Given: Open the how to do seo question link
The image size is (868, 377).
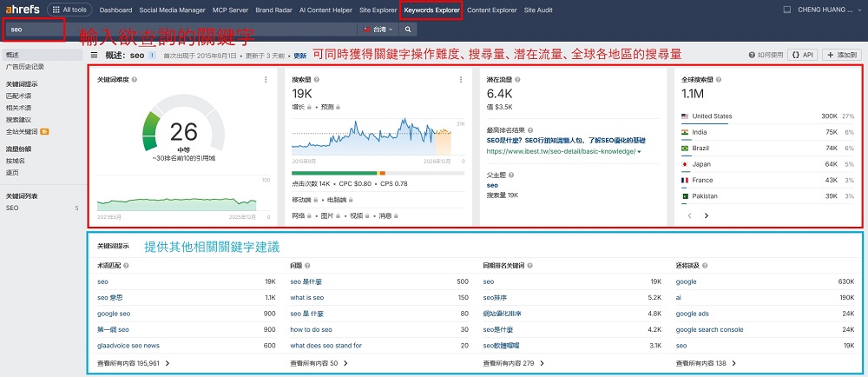Looking at the screenshot, I should (x=311, y=330).
